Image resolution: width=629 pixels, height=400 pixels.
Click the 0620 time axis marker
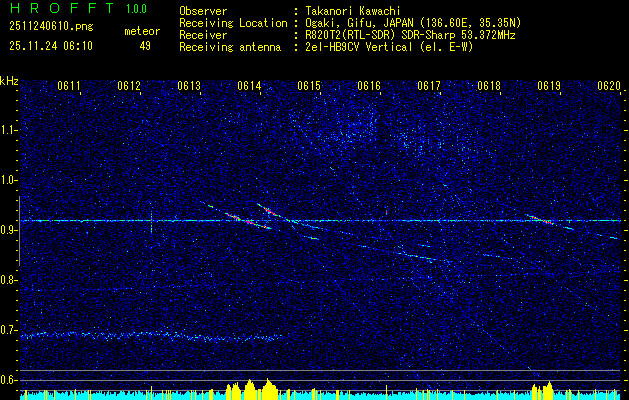click(x=609, y=86)
